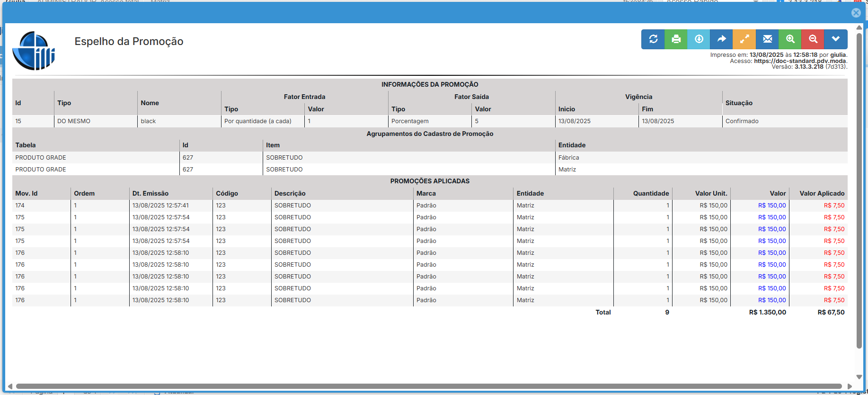Zoom in with the green magnifier icon
This screenshot has height=395, width=868.
click(x=790, y=39)
